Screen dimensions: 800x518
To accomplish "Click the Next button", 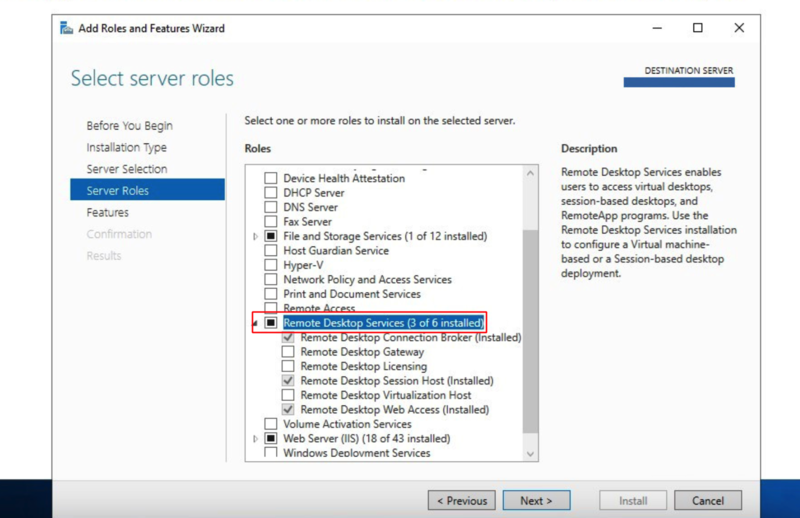I will pos(536,501).
